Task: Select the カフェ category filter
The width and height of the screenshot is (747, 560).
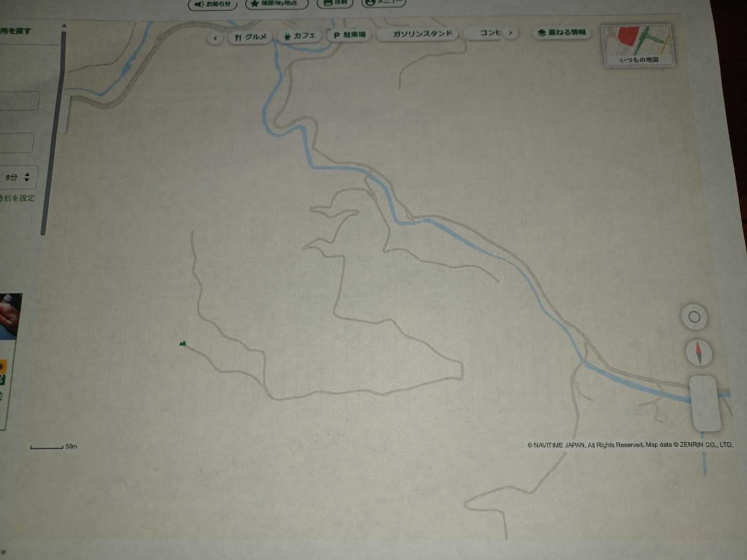Action: click(299, 36)
